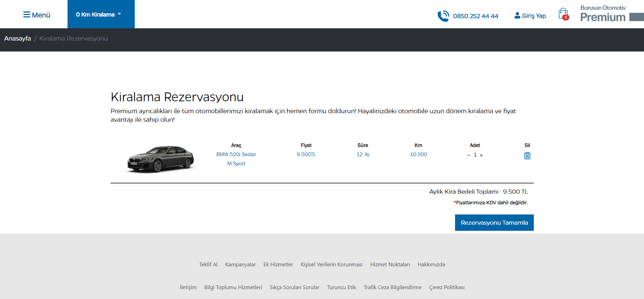Open Hizmet Noktaları footer link
Screen dimensions: 644x299
click(390, 265)
